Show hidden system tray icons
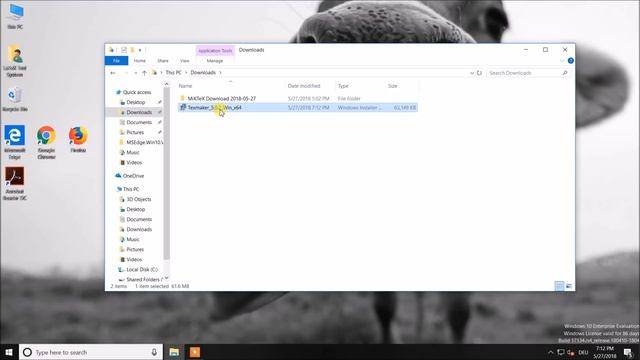 tap(550, 352)
